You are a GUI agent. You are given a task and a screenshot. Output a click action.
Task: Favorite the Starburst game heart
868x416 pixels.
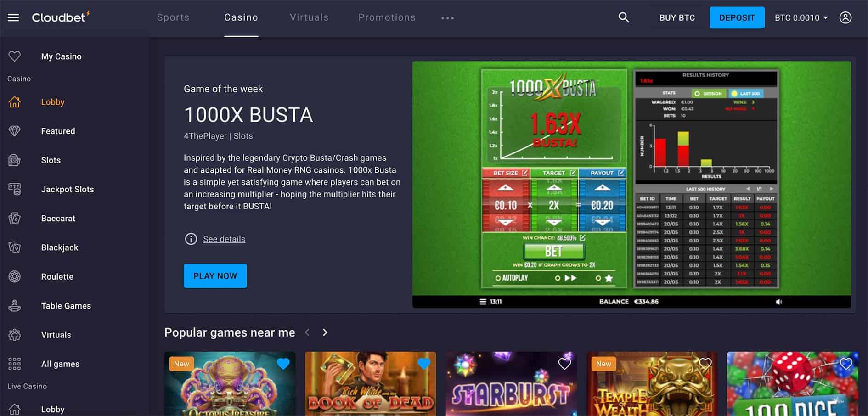[564, 364]
